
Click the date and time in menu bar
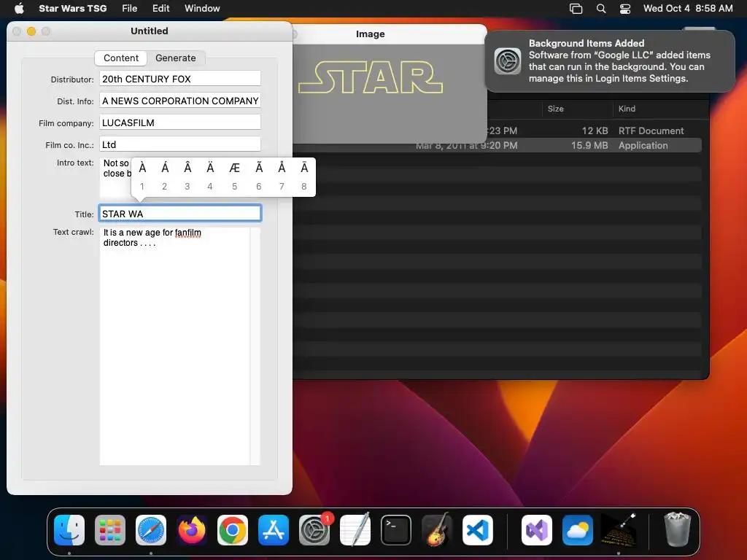(688, 8)
